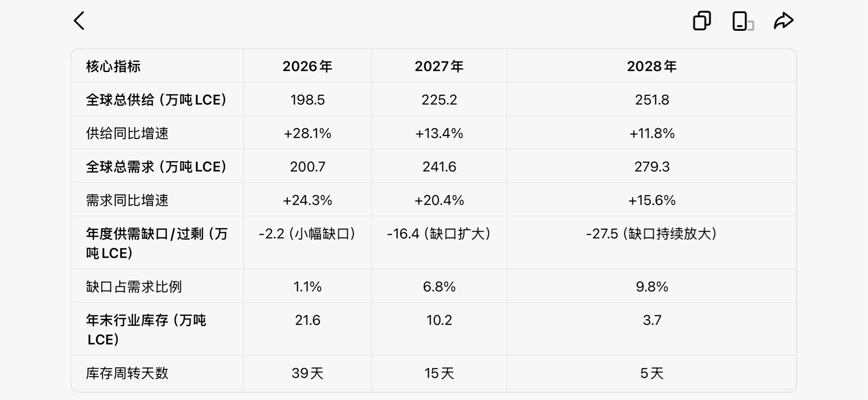Image resolution: width=868 pixels, height=400 pixels.
Task: Select the 39天 inventory days cell
Action: tap(308, 373)
